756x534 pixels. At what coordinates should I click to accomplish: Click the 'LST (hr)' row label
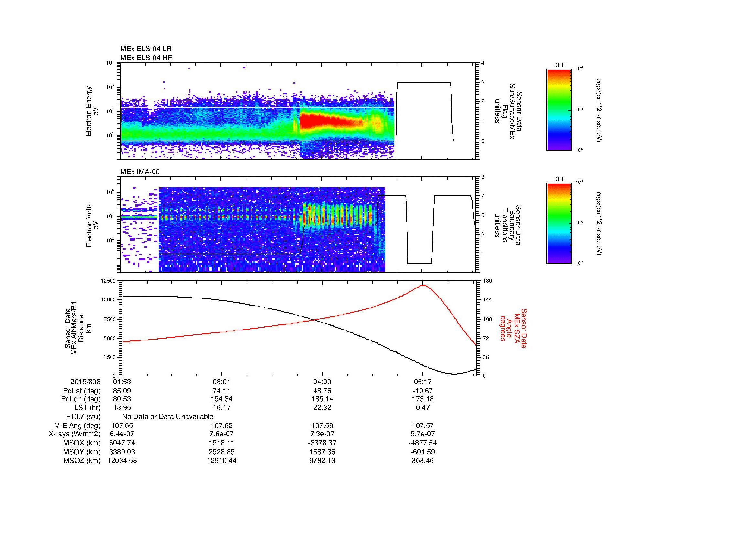pos(87,408)
